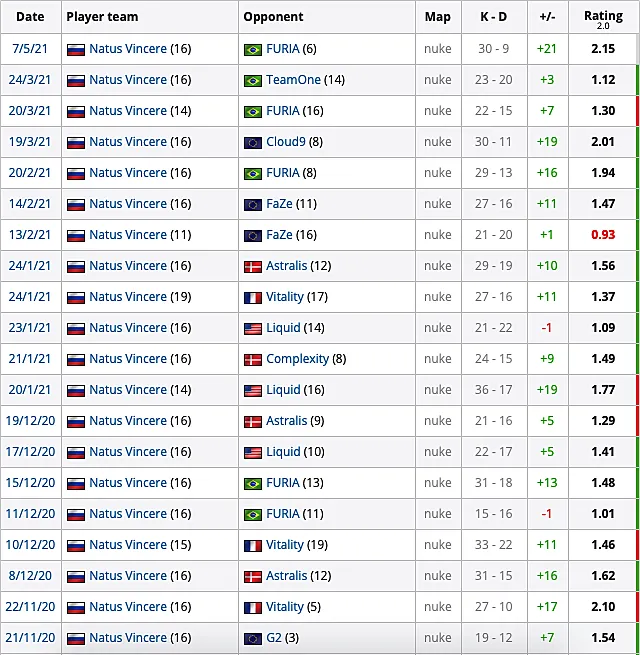Open the 20/3/21 match date link
The height and width of the screenshot is (655, 640).
pos(30,110)
